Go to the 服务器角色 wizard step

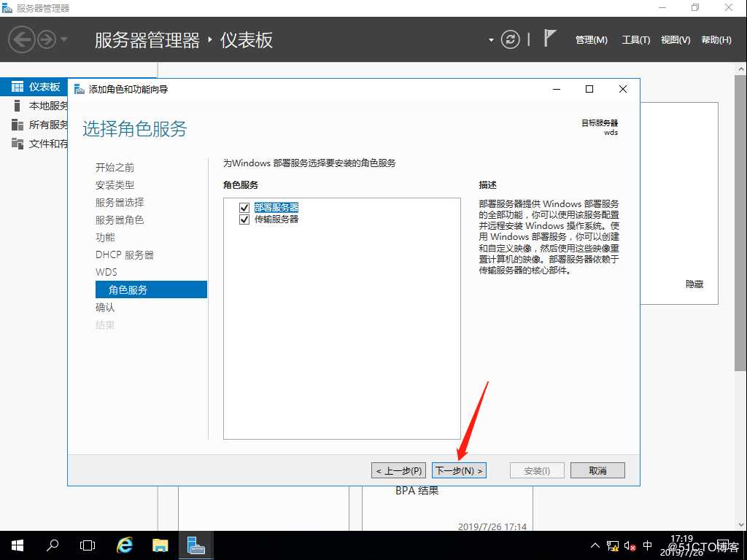(x=120, y=220)
